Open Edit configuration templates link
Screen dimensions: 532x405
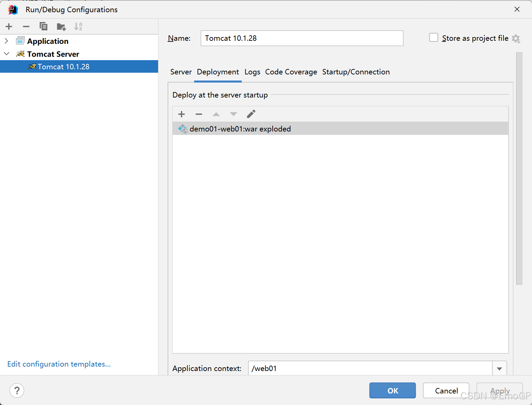[x=59, y=364]
